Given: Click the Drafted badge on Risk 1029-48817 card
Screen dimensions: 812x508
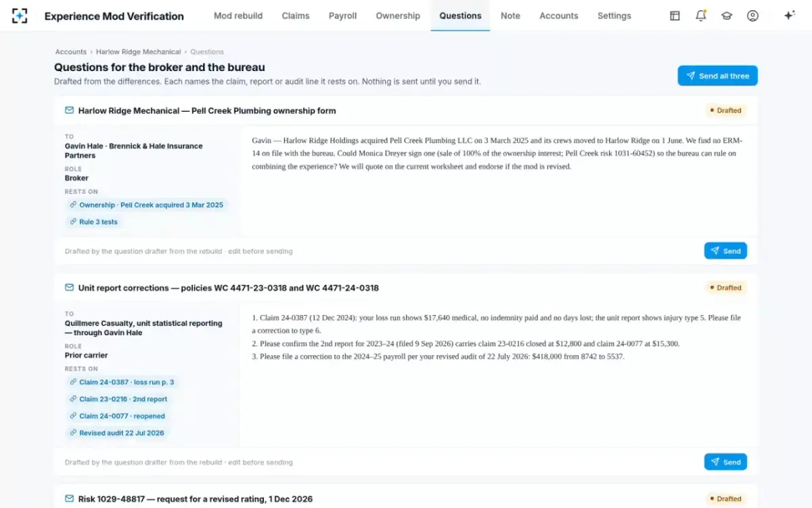Looking at the screenshot, I should 725,499.
